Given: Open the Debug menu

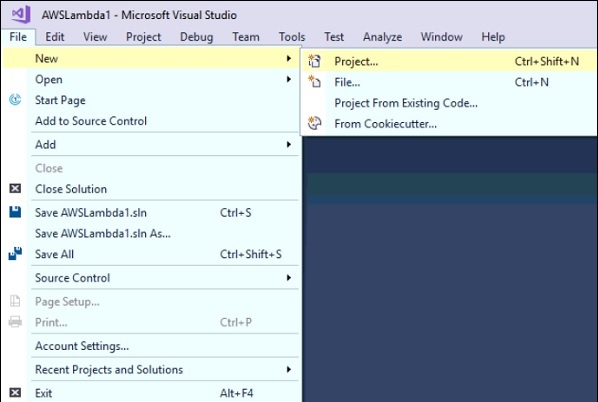Looking at the screenshot, I should (x=196, y=37).
